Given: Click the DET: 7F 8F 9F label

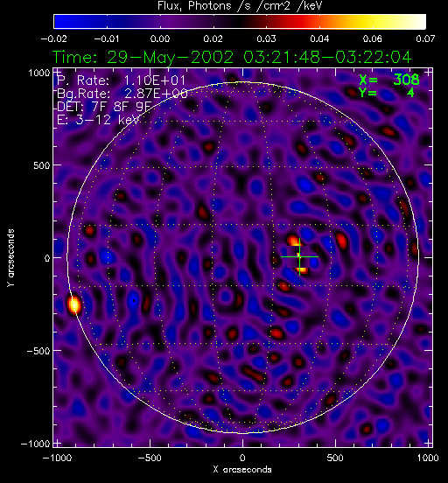Looking at the screenshot, I should coord(104,107).
